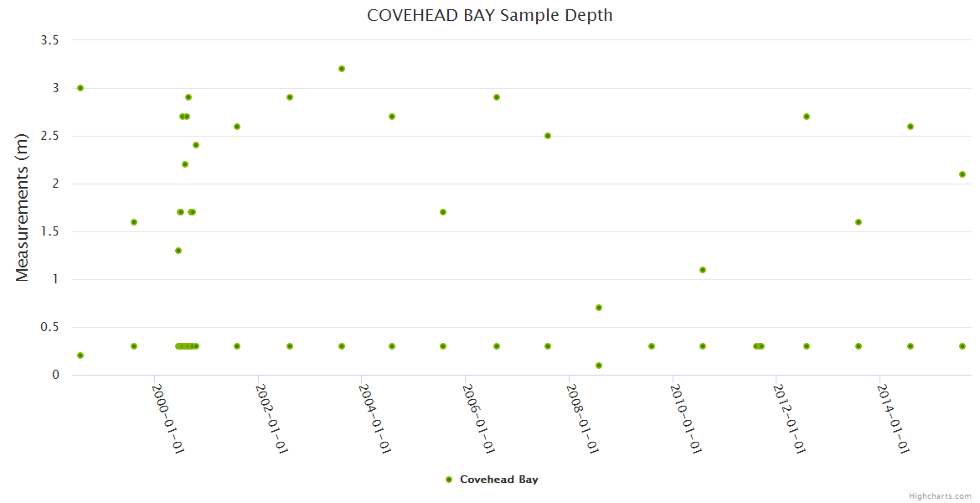Toggle the Covehead Bay legend label
This screenshot has width=980, height=503.
498,480
